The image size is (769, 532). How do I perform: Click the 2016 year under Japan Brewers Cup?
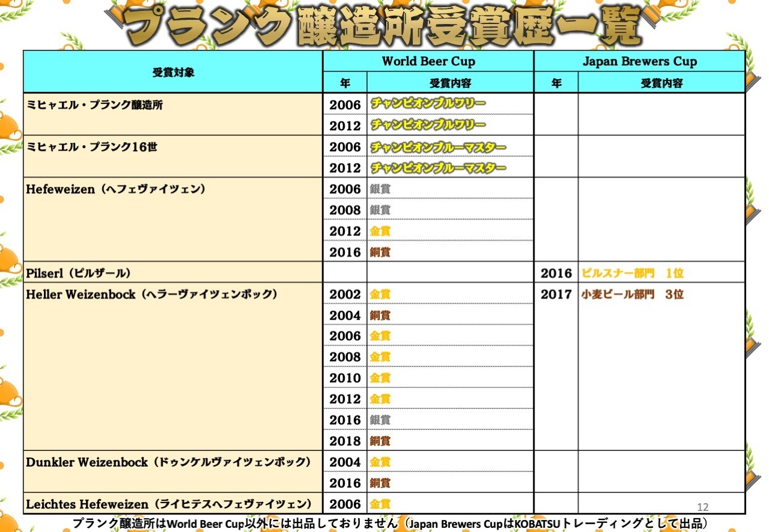(556, 273)
